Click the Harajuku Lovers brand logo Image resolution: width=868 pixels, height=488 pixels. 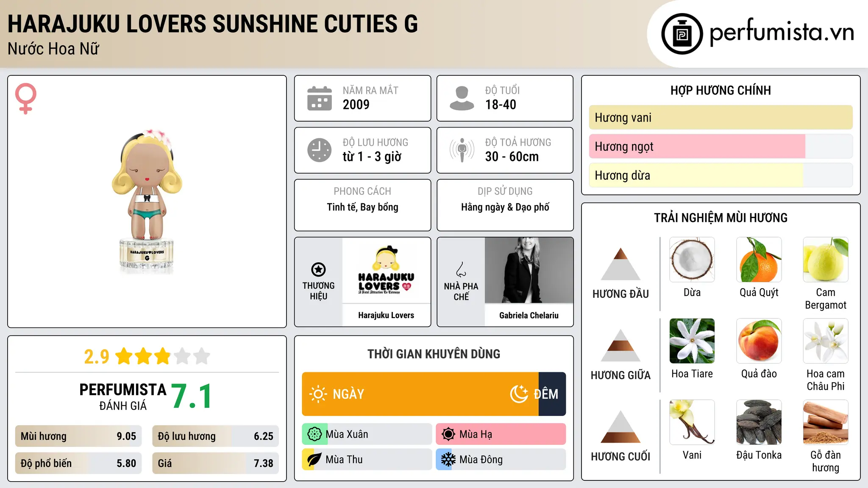tap(386, 270)
